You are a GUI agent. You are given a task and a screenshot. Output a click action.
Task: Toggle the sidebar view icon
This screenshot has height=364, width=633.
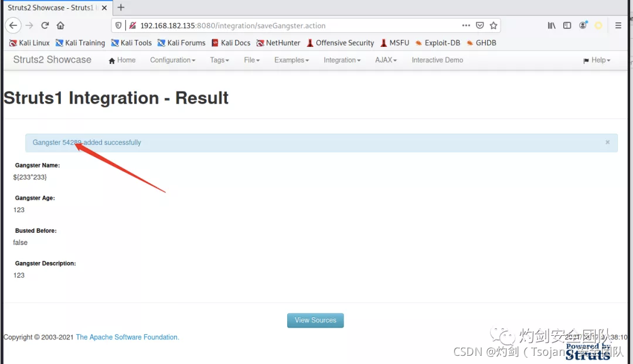coord(567,25)
